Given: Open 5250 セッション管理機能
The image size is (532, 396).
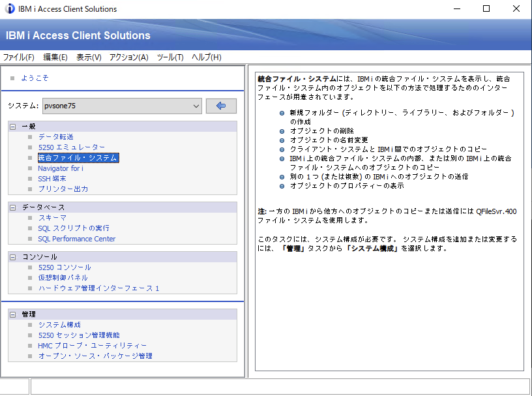Looking at the screenshot, I should (79, 335).
